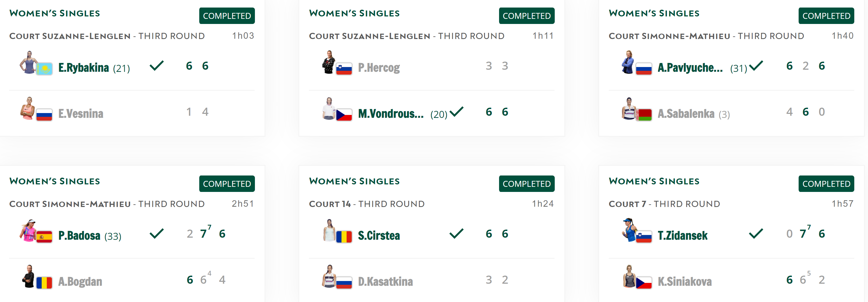Click the Slovenian flag beside P.Hercog

(344, 69)
